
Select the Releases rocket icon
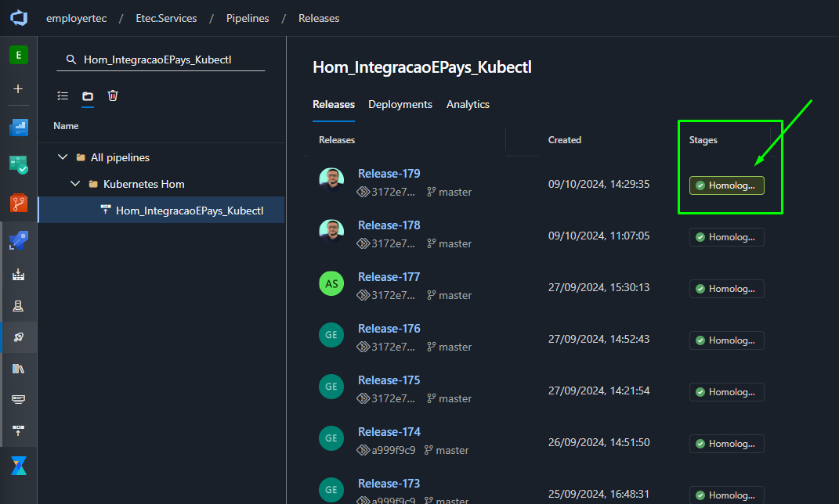(18, 337)
